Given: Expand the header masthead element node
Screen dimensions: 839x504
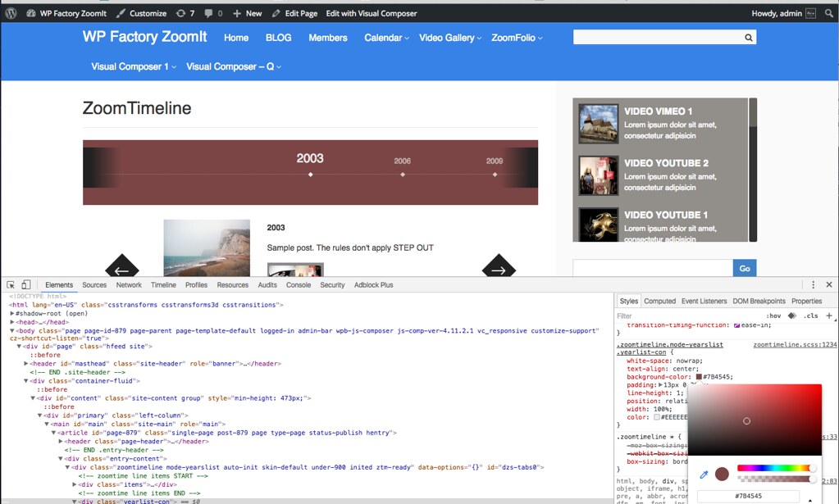Looking at the screenshot, I should tap(27, 363).
